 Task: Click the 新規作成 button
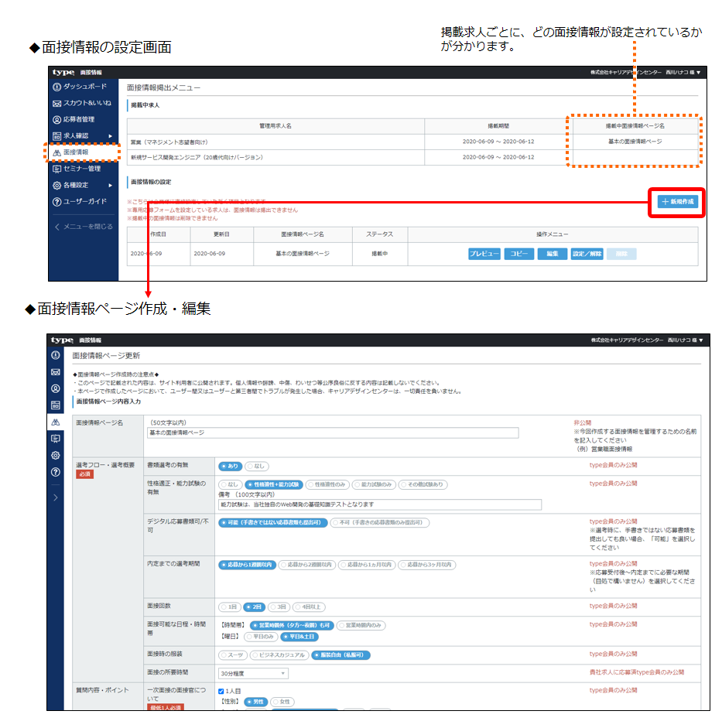677,202
